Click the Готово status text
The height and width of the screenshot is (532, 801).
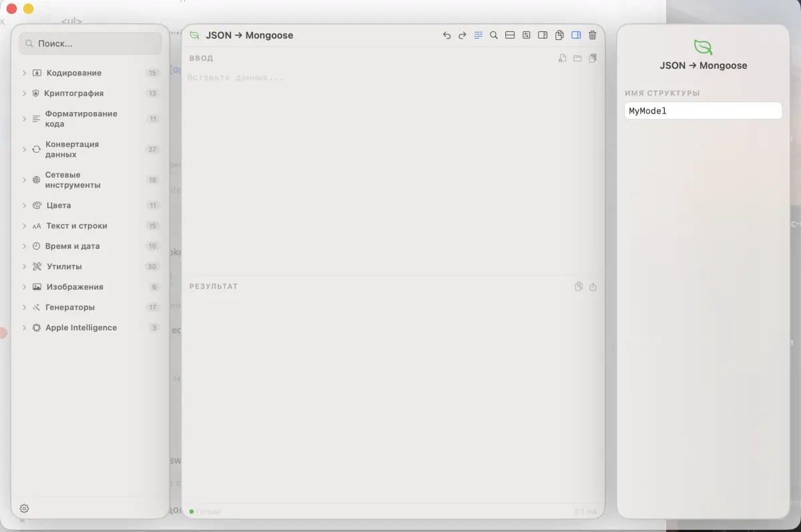pos(208,512)
